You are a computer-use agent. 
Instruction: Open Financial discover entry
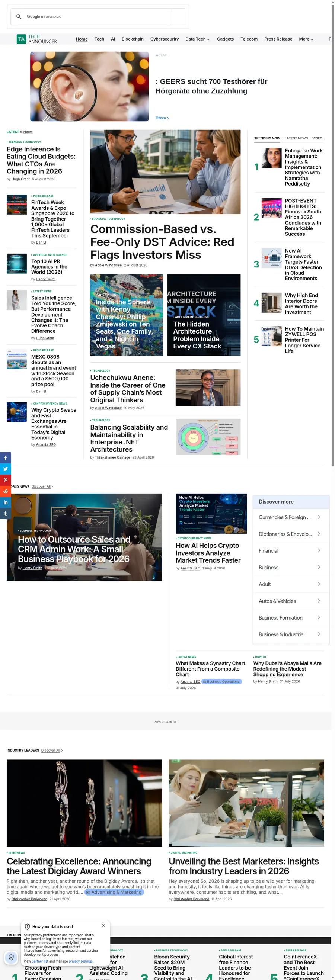tap(291, 551)
